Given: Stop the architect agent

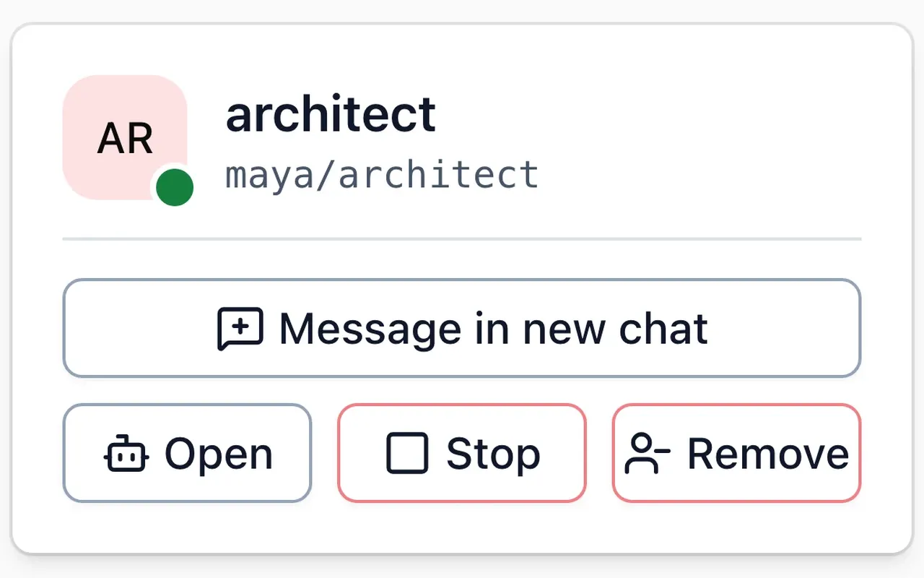Looking at the screenshot, I should click(x=462, y=453).
